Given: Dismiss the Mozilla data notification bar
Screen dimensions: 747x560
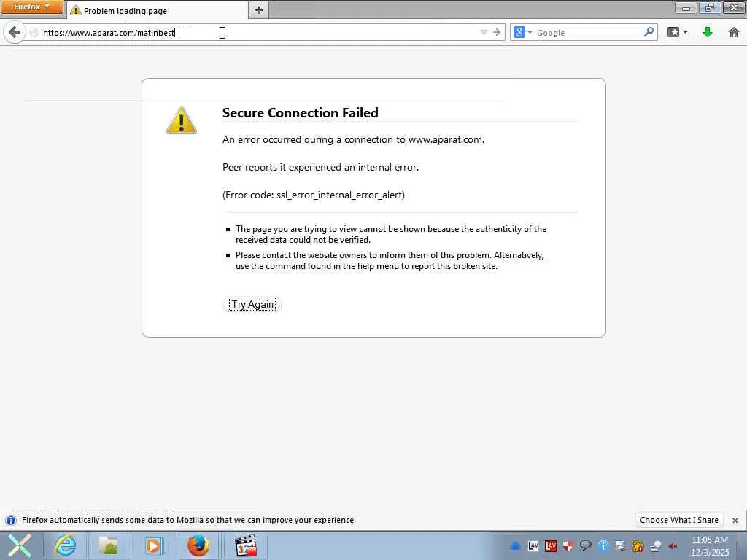Looking at the screenshot, I should click(x=735, y=521).
